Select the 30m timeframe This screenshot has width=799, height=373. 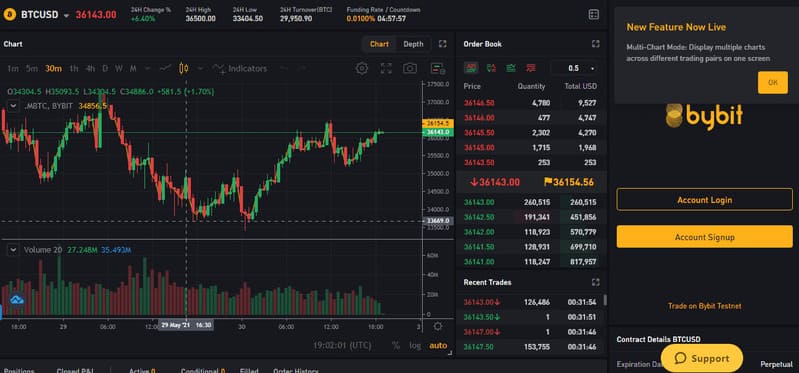53,69
